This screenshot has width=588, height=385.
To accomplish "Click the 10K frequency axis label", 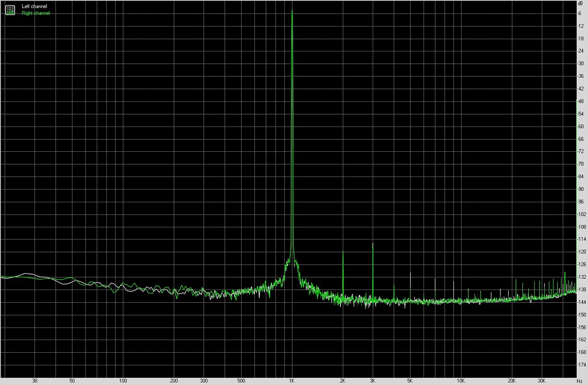I will click(461, 380).
